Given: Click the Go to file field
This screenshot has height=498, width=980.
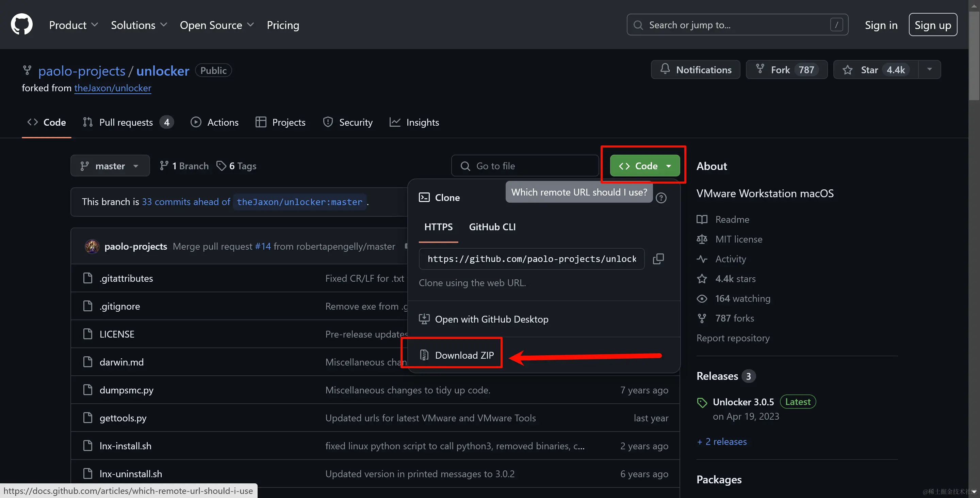Looking at the screenshot, I should pyautogui.click(x=525, y=166).
